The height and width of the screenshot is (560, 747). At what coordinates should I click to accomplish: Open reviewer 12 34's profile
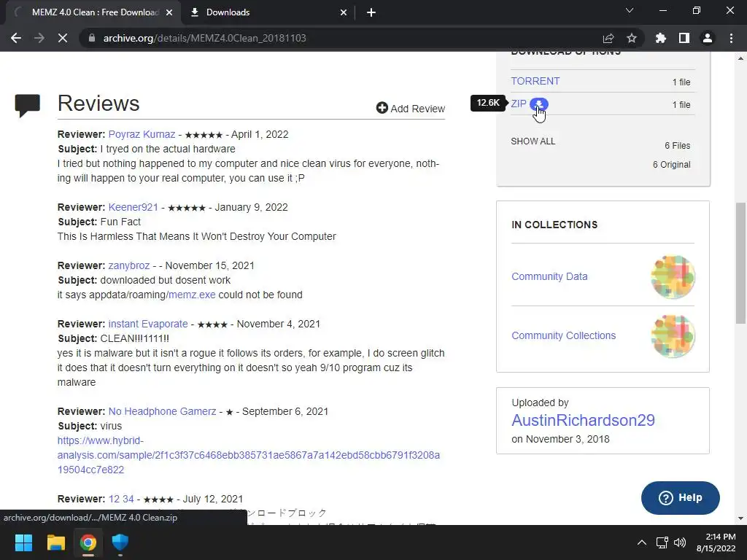click(x=121, y=499)
